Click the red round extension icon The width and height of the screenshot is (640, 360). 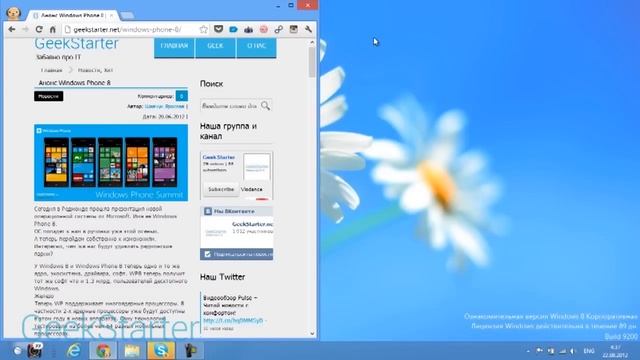click(264, 29)
